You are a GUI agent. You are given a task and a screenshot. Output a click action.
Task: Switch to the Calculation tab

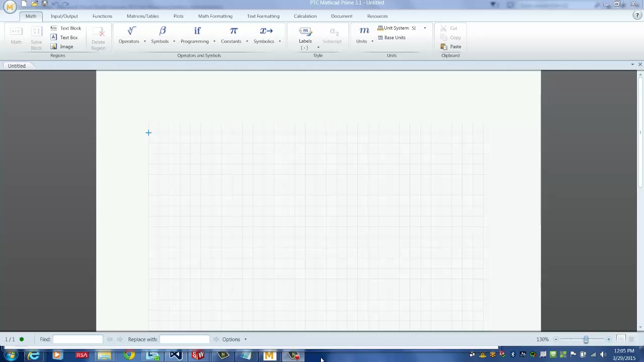[x=305, y=16]
